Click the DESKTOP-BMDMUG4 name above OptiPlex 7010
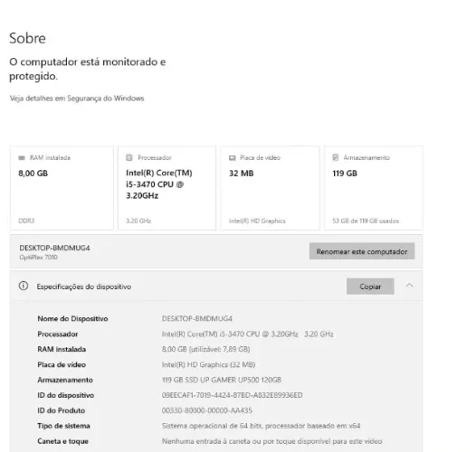This screenshot has width=476, height=452. coord(54,248)
